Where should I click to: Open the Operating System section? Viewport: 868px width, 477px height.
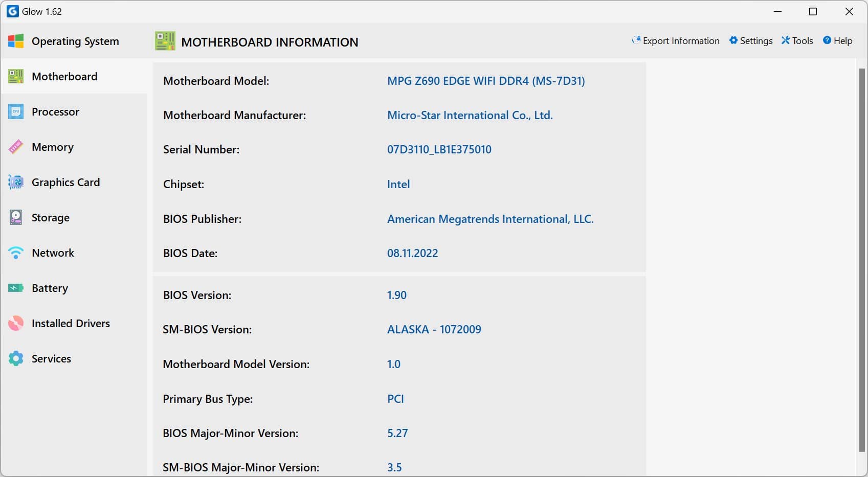click(75, 41)
